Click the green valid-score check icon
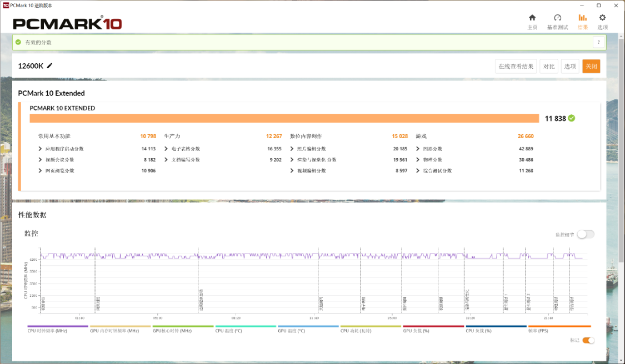Screen dimensions: 625x364 point(18,42)
